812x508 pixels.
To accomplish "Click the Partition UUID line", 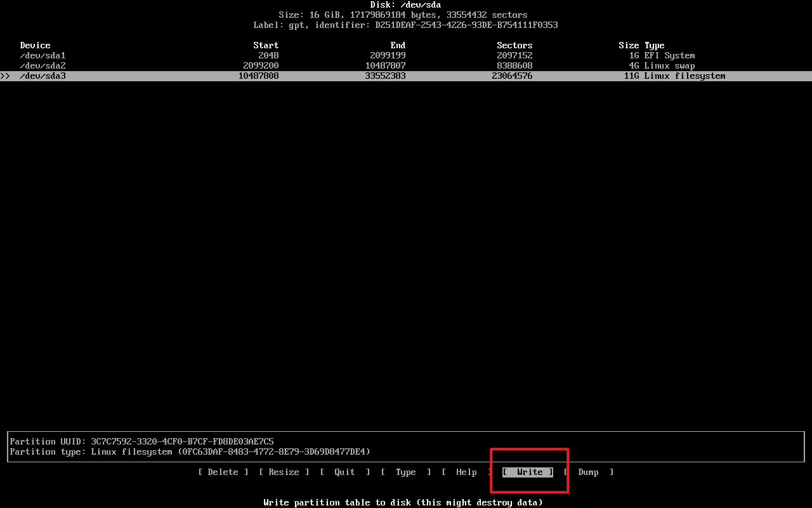I will tap(142, 441).
